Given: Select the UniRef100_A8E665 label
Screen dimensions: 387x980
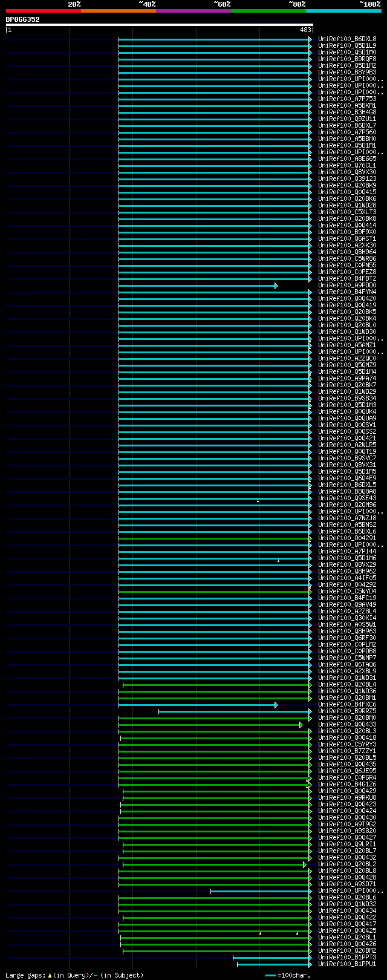Looking at the screenshot, I should [347, 158].
